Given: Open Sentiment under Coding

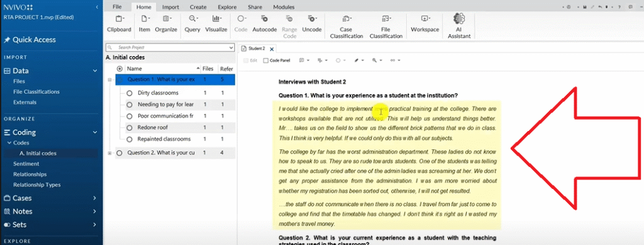Looking at the screenshot, I should [26, 164].
